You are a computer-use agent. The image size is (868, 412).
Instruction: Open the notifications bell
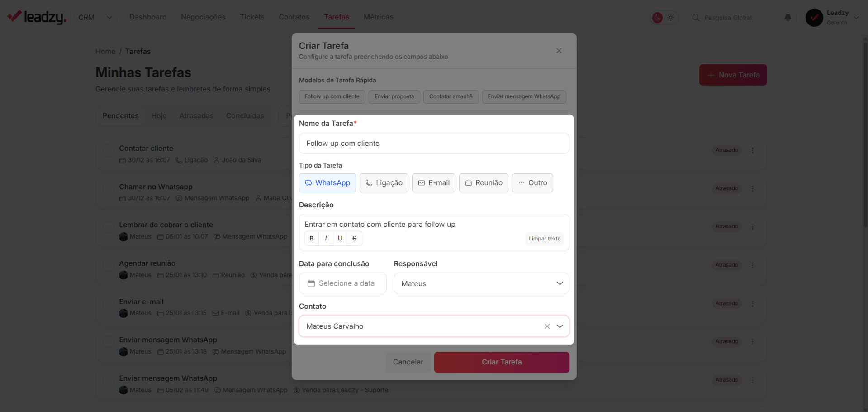787,18
